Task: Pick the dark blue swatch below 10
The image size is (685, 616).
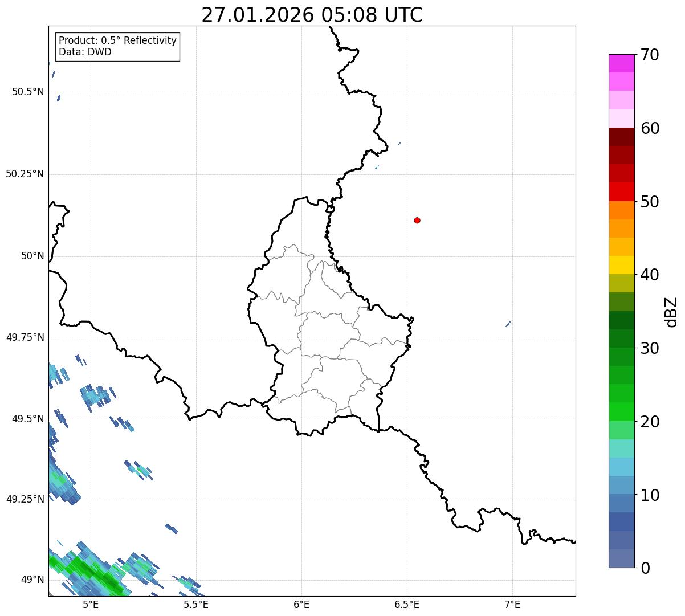Action: tap(621, 522)
